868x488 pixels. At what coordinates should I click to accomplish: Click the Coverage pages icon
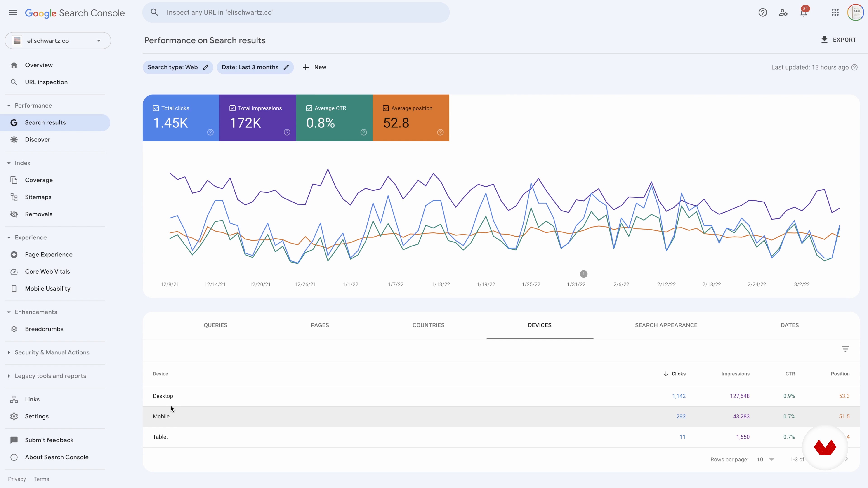[14, 180]
